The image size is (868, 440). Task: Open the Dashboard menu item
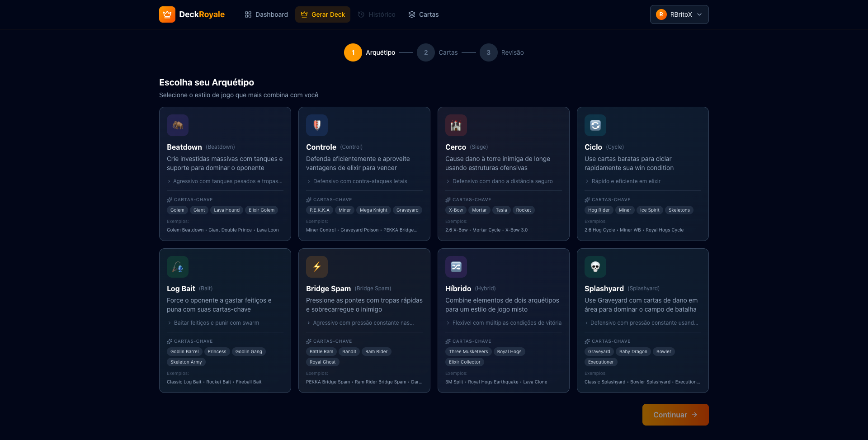point(266,14)
